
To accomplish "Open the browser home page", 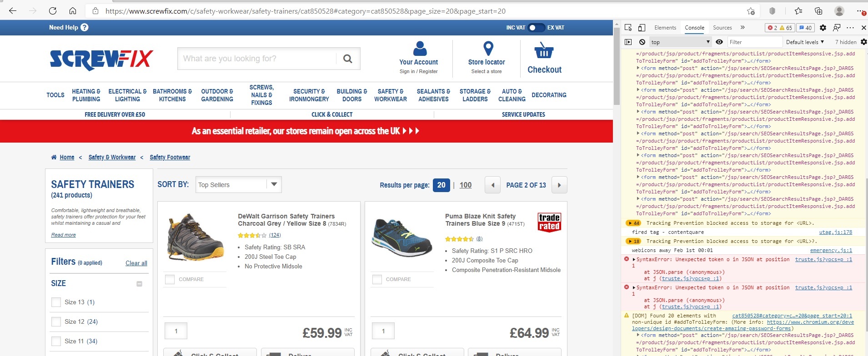I will 73,11.
